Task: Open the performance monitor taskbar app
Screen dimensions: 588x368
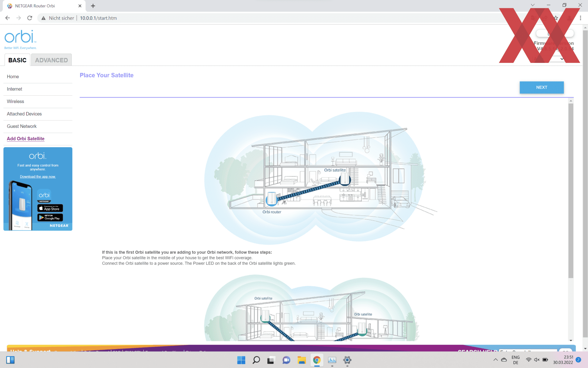Action: click(332, 360)
